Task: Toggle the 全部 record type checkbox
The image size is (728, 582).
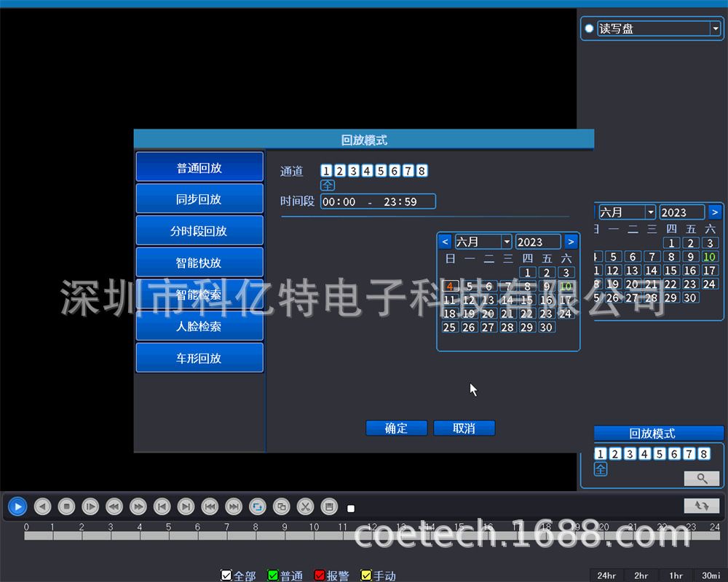Action: 226,575
